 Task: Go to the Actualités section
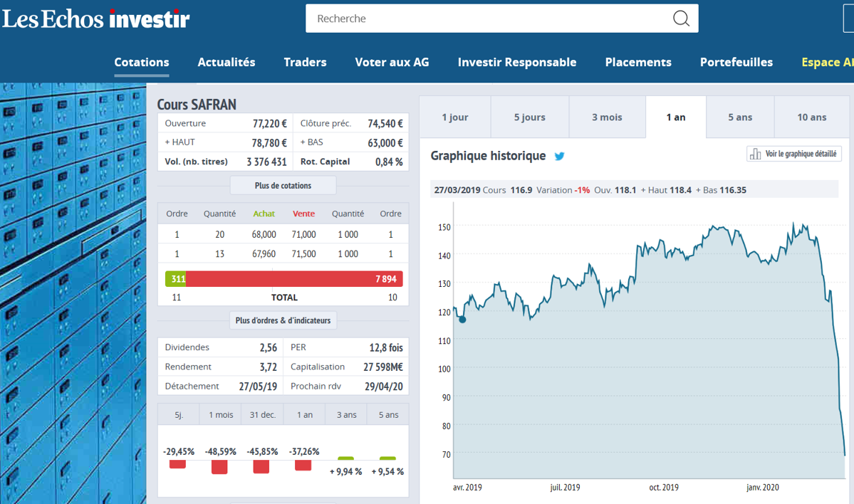(x=226, y=63)
